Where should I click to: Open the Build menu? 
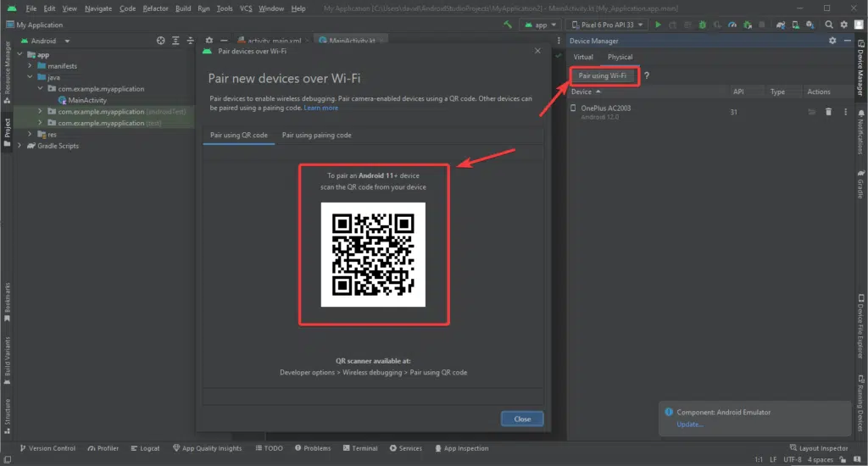[x=183, y=8]
